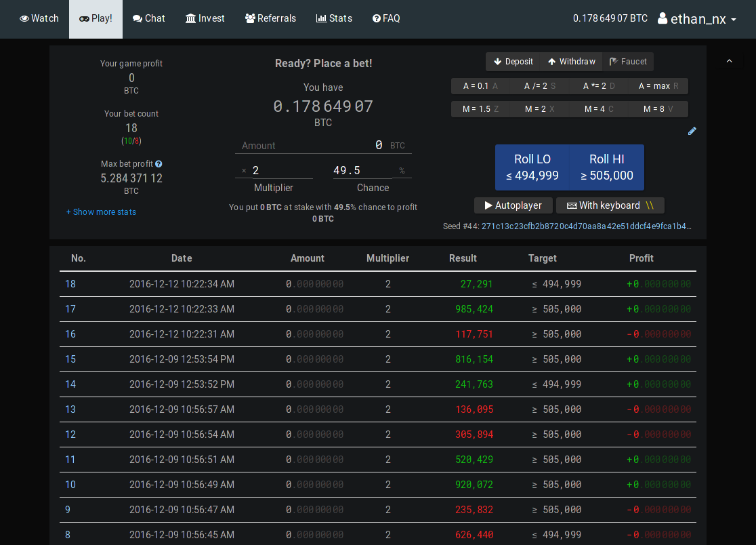Click the Max bet profit help icon

point(159,164)
